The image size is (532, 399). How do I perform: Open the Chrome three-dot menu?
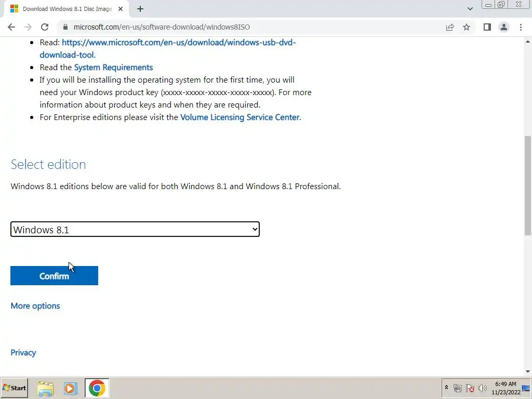(x=521, y=27)
